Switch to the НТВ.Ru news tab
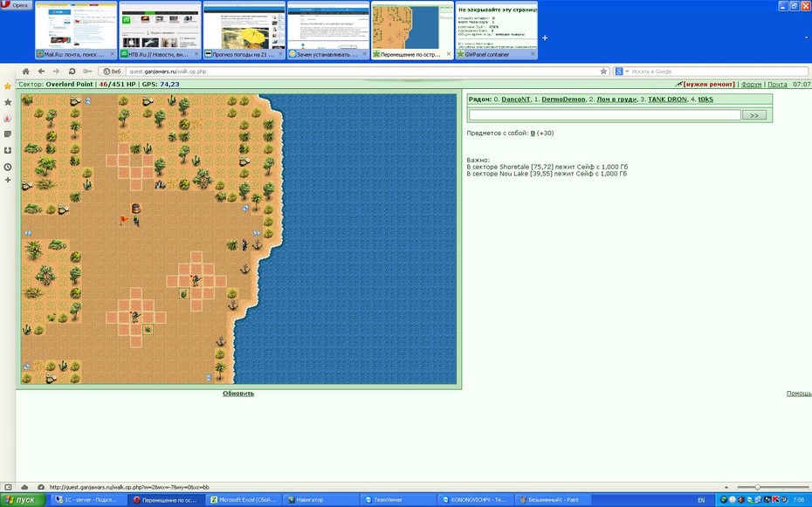The width and height of the screenshot is (812, 507). point(160,31)
